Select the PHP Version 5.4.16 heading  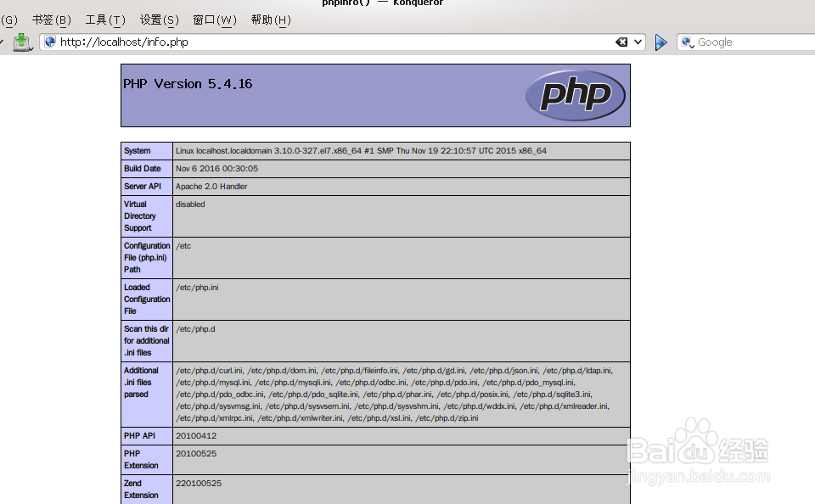click(188, 84)
